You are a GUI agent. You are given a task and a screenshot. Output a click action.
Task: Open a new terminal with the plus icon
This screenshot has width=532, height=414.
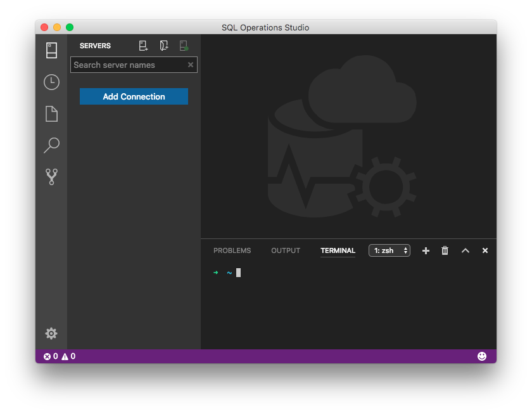[426, 250]
